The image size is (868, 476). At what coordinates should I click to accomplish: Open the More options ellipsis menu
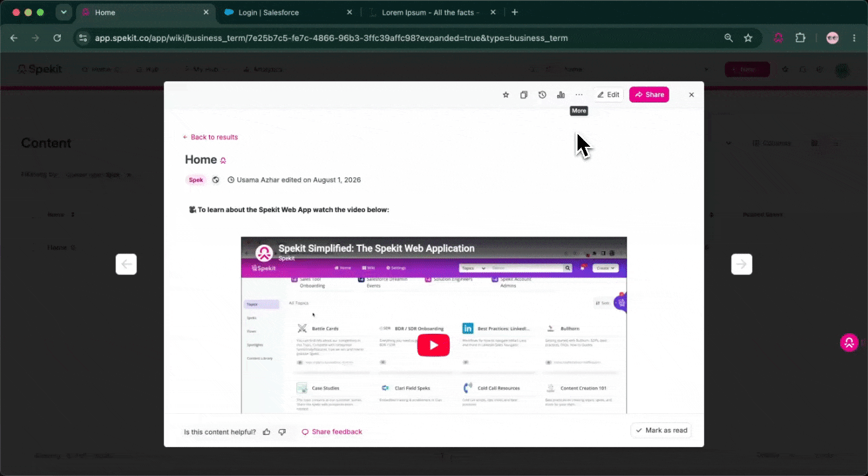[579, 95]
